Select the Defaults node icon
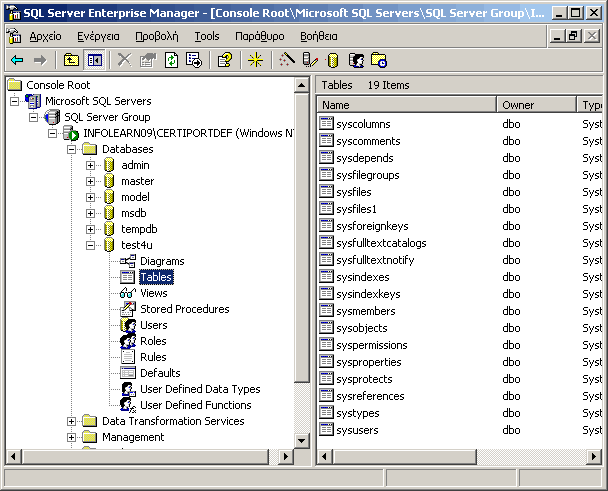Image resolution: width=608 pixels, height=491 pixels. (x=128, y=373)
